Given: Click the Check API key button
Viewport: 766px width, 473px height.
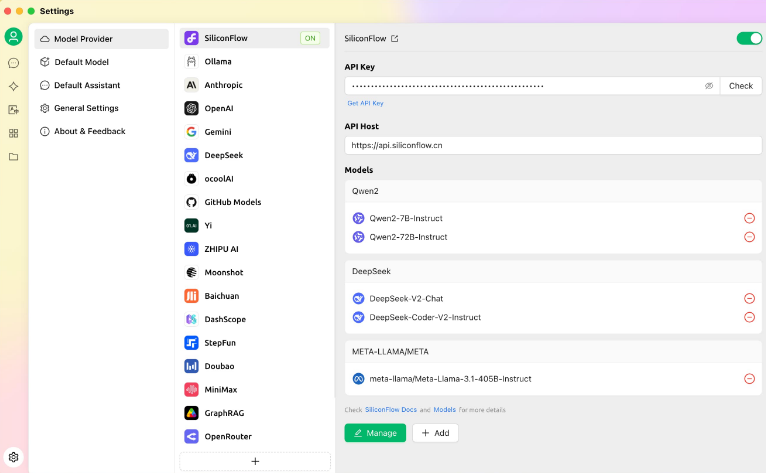Looking at the screenshot, I should click(740, 86).
